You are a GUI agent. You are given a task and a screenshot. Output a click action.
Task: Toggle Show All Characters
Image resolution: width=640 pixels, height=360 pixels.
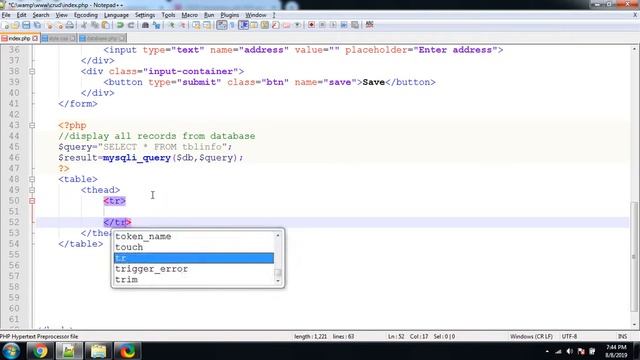click(232, 25)
